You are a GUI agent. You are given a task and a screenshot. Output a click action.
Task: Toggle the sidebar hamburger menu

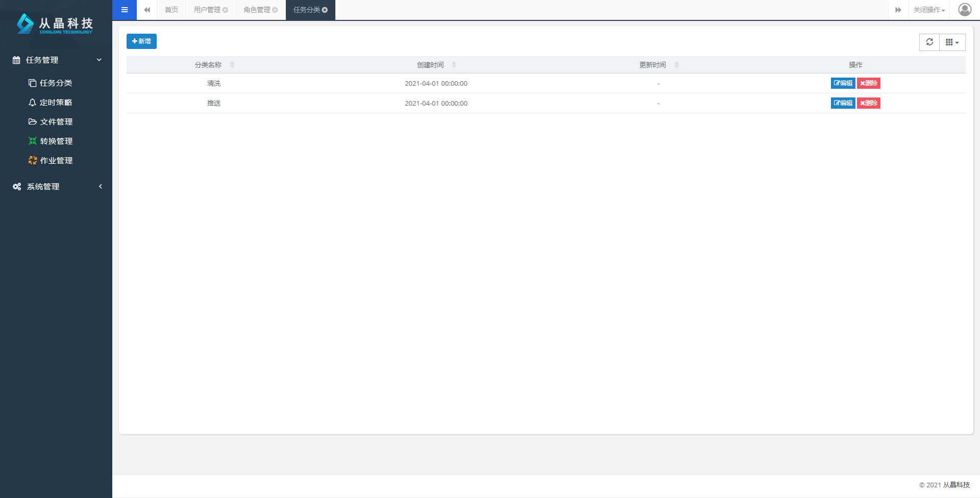pos(125,10)
